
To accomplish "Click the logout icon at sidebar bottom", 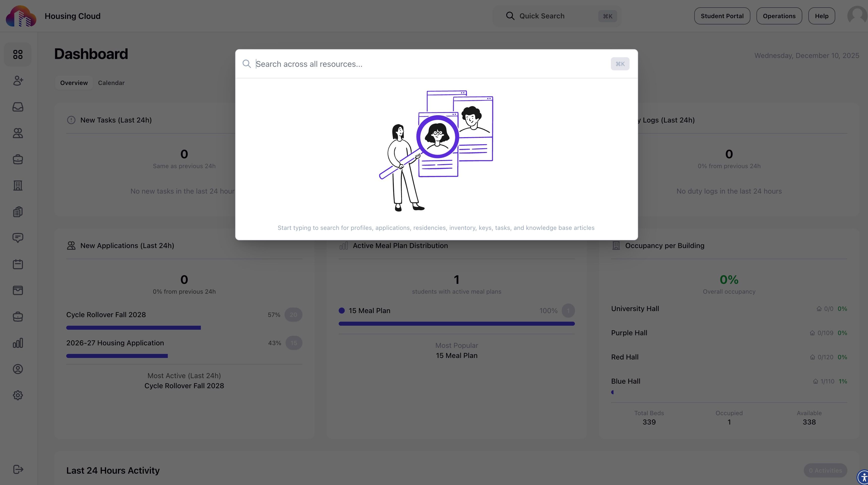I will click(18, 469).
